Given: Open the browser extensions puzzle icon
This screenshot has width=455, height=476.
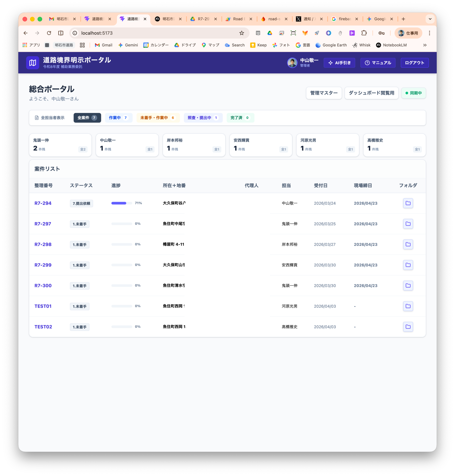Looking at the screenshot, I should (364, 33).
